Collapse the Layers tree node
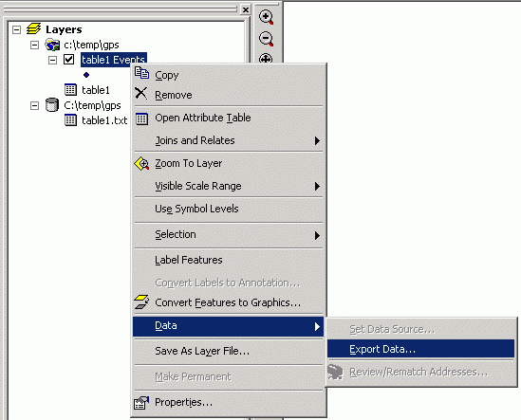Screen dimensions: 521x420 click(x=16, y=30)
